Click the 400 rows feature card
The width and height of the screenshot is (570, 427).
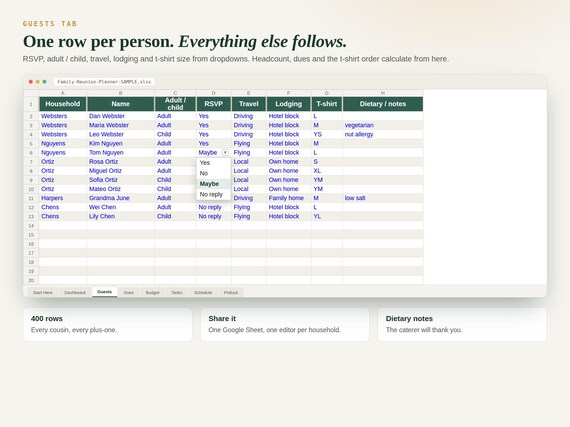click(x=108, y=325)
